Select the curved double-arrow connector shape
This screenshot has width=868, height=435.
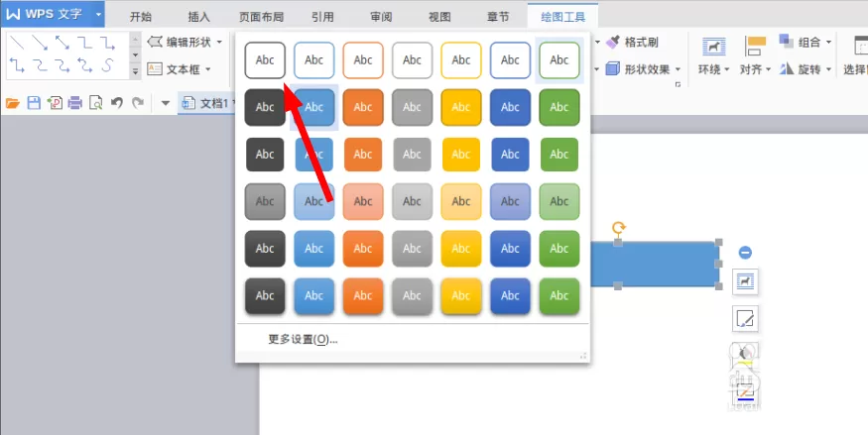[84, 65]
